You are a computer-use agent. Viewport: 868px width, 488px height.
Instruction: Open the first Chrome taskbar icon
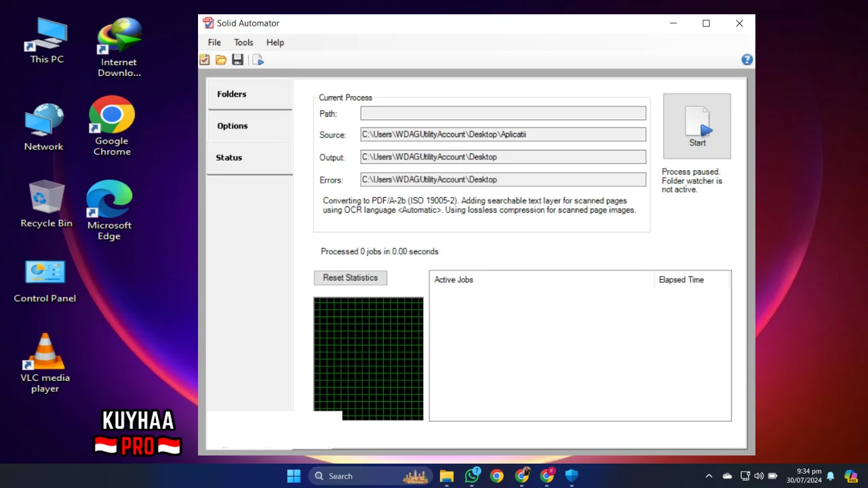pos(497,476)
